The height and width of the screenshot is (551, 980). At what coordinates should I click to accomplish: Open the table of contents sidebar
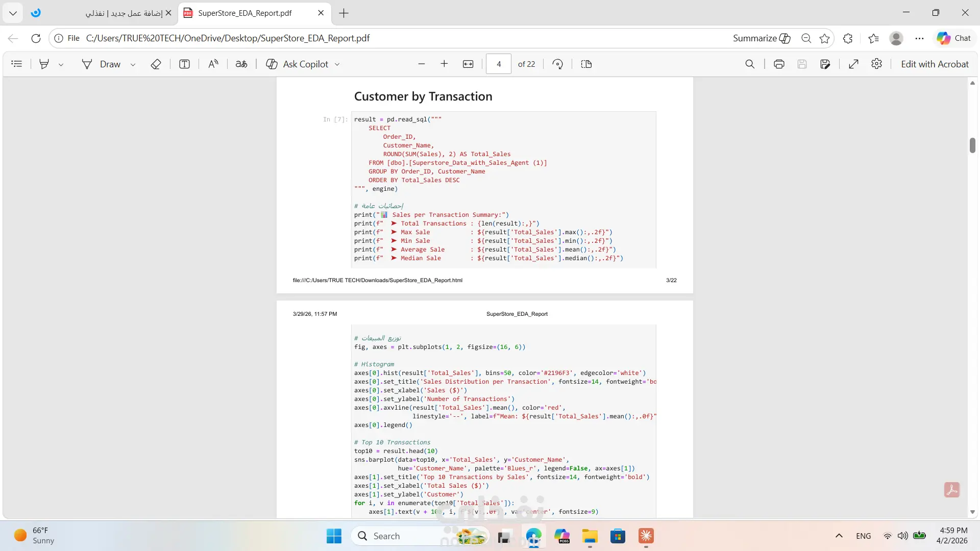click(x=17, y=64)
